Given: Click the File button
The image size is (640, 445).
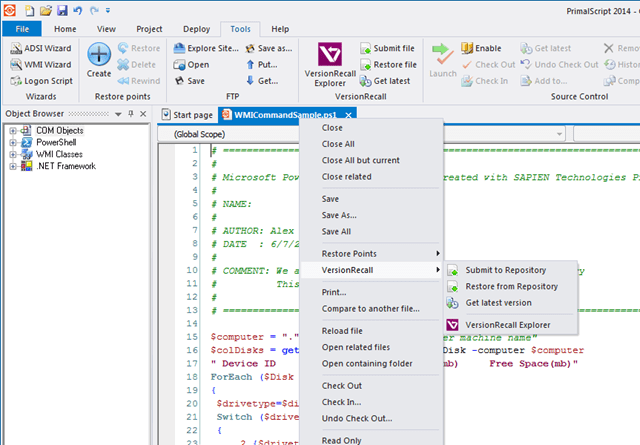Looking at the screenshot, I should pyautogui.click(x=21, y=29).
